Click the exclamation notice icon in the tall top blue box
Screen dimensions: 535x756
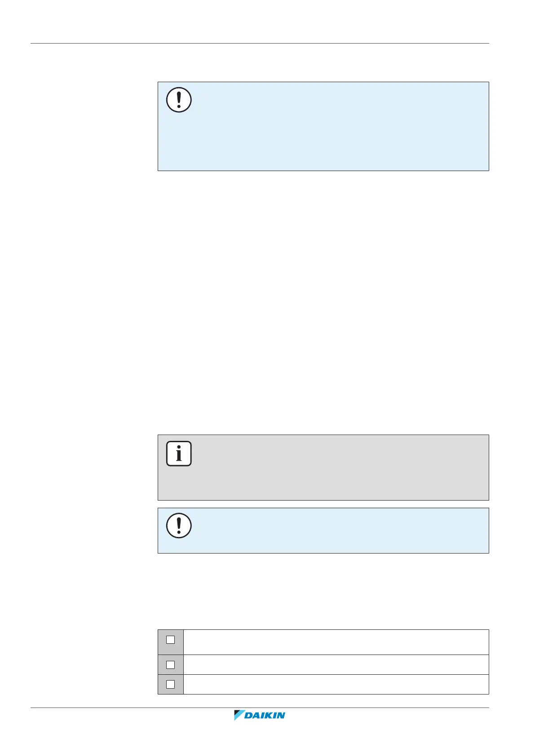pyautogui.click(x=179, y=100)
